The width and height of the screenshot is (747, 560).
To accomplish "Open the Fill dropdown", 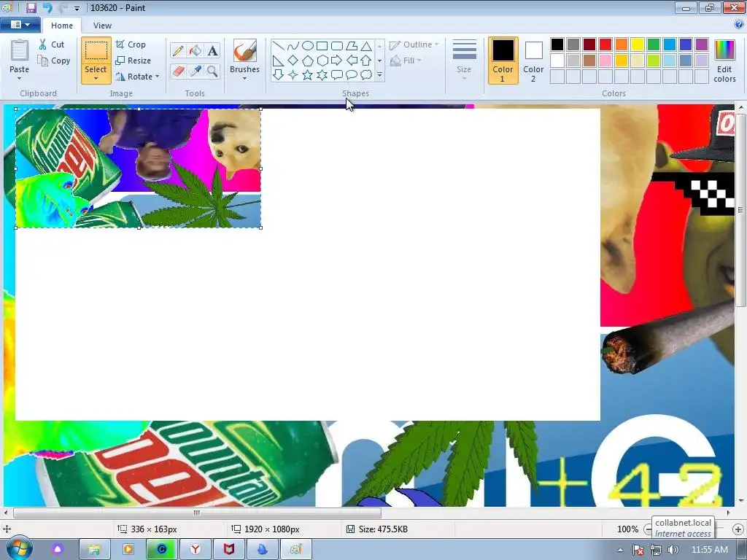I will click(x=406, y=61).
